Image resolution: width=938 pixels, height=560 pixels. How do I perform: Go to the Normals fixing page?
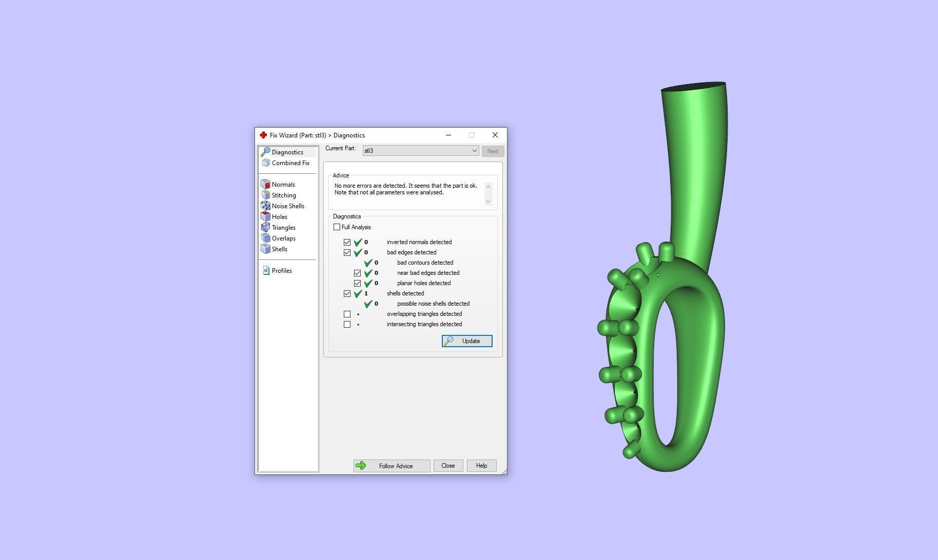(x=283, y=185)
